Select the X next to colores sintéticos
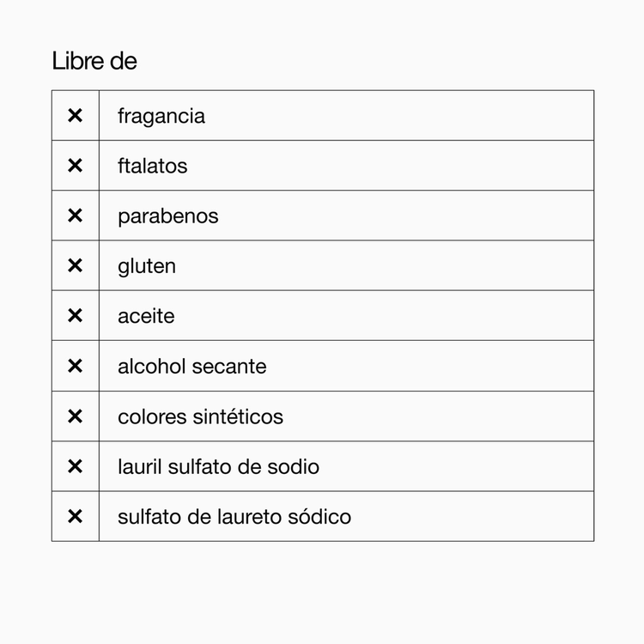644x644 pixels. (76, 416)
